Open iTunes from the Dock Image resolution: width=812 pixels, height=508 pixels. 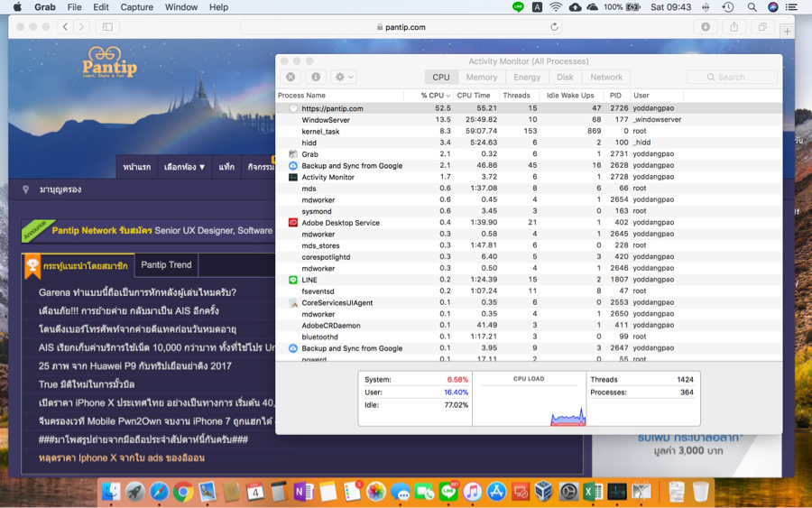(x=472, y=492)
